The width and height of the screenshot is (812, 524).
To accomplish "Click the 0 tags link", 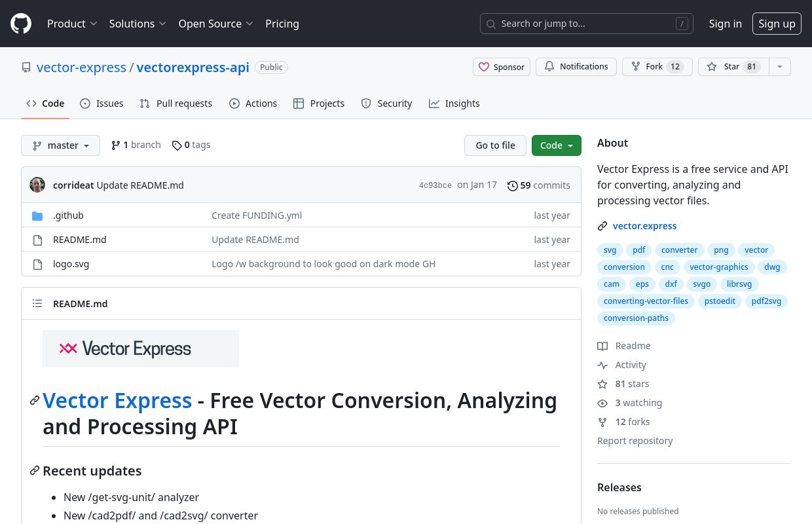I will pyautogui.click(x=191, y=145).
